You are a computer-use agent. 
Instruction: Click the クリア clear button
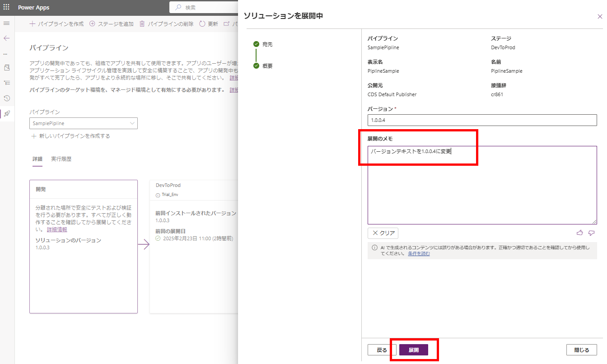pyautogui.click(x=383, y=233)
